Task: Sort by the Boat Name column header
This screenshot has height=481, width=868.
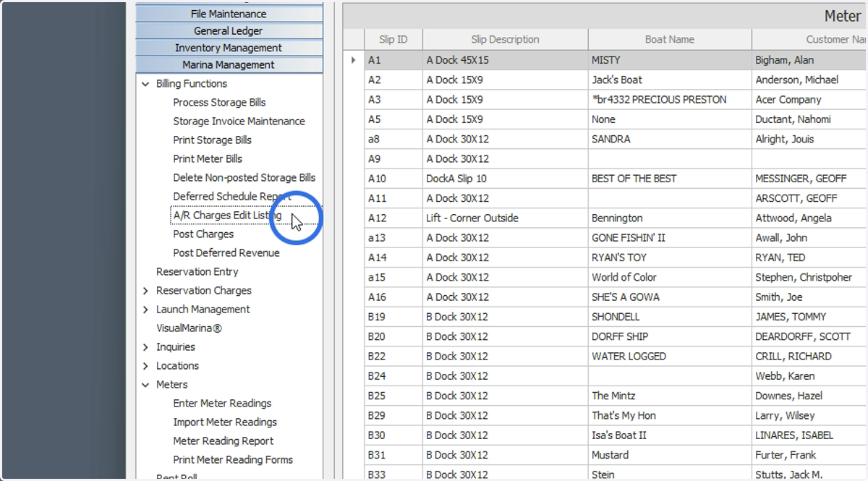Action: tap(670, 40)
